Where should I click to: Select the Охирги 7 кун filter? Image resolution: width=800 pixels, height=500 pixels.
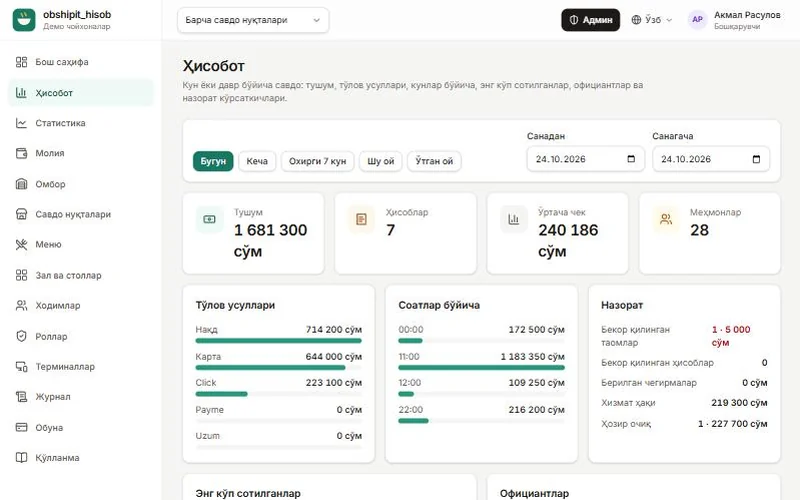coord(317,161)
